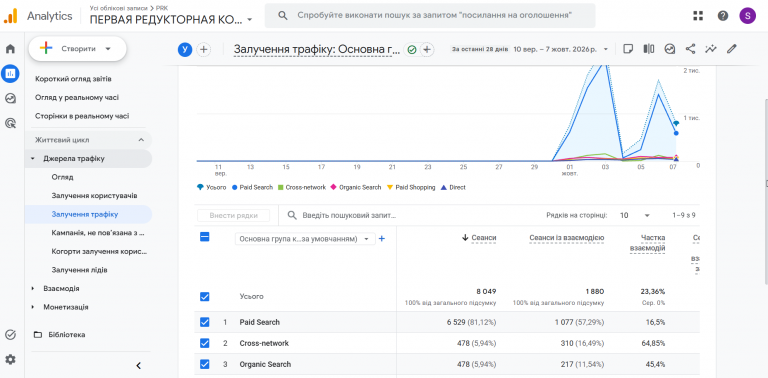768x378 pixels.
Task: Add a comparison with plus circle
Action: coord(203,49)
